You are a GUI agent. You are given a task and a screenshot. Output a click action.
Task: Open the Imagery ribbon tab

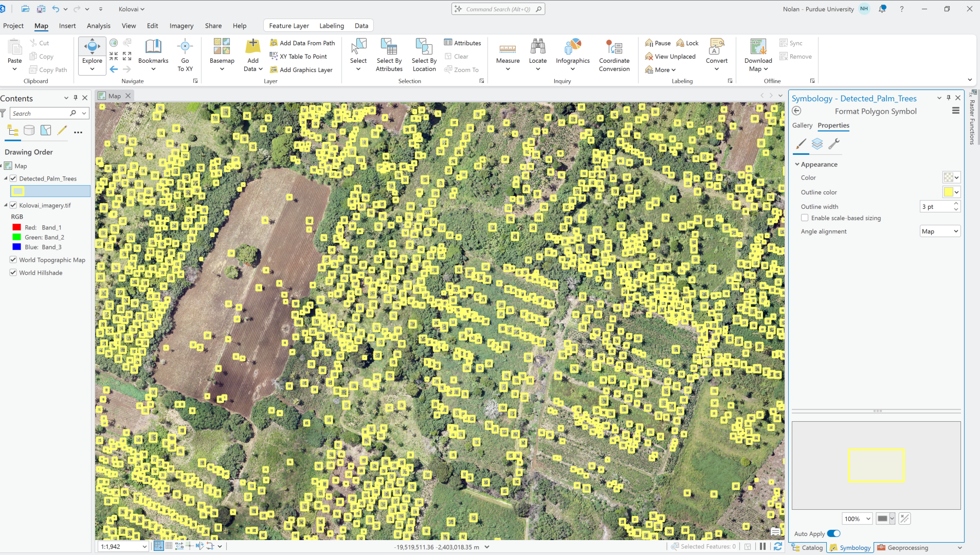click(182, 26)
